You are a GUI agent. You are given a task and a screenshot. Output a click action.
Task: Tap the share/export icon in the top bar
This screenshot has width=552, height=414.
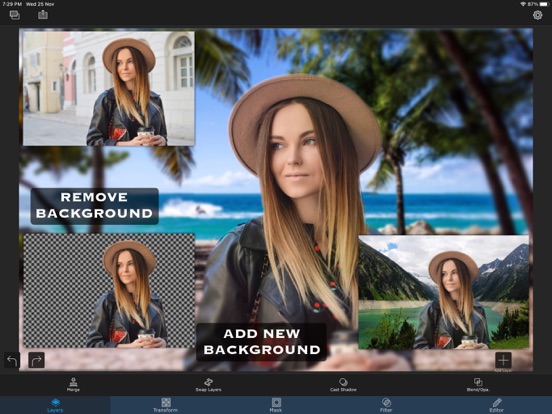[43, 15]
